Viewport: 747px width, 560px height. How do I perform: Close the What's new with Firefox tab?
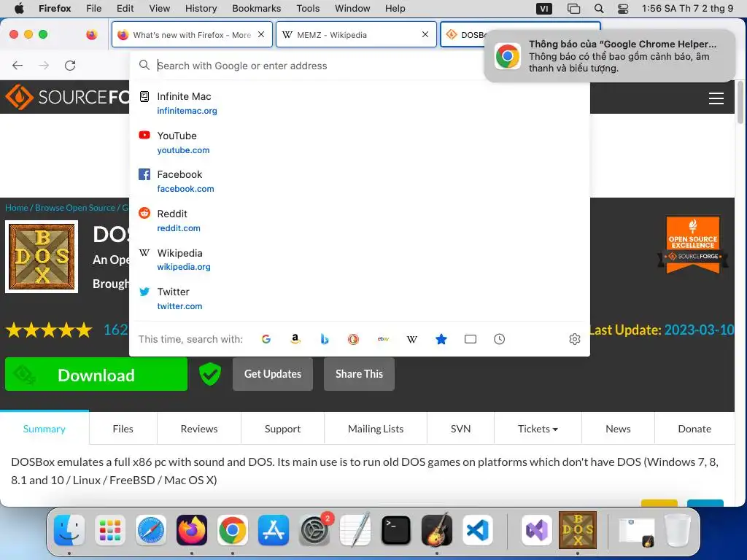pos(261,34)
